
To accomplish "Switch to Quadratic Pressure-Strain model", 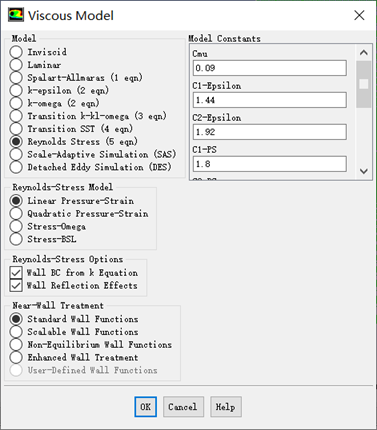I will tap(16, 213).
